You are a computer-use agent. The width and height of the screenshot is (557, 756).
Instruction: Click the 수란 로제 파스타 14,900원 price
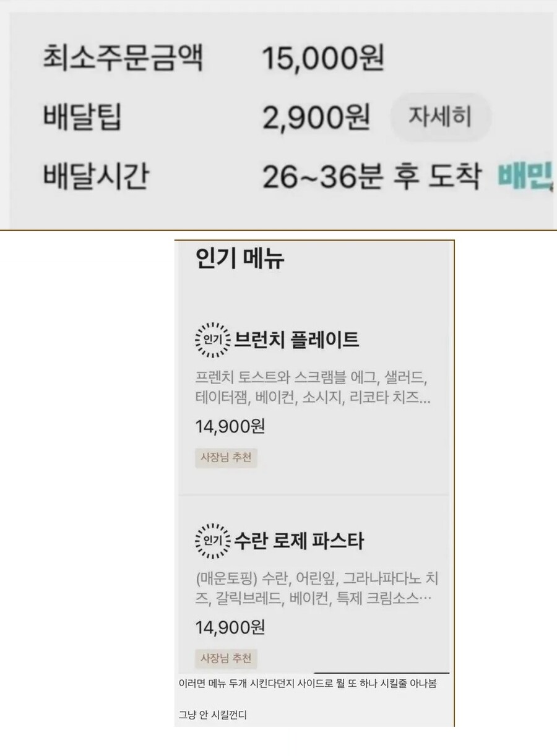230,627
